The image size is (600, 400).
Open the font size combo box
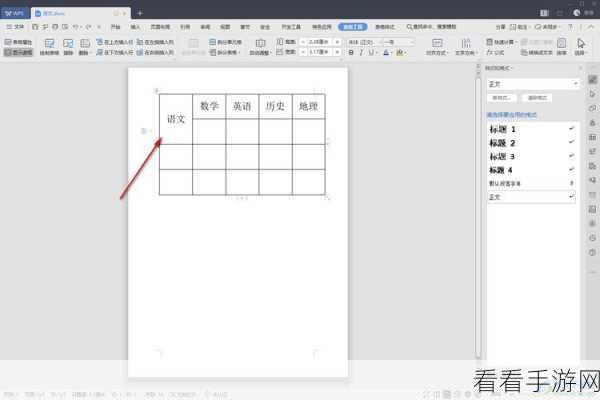point(398,42)
